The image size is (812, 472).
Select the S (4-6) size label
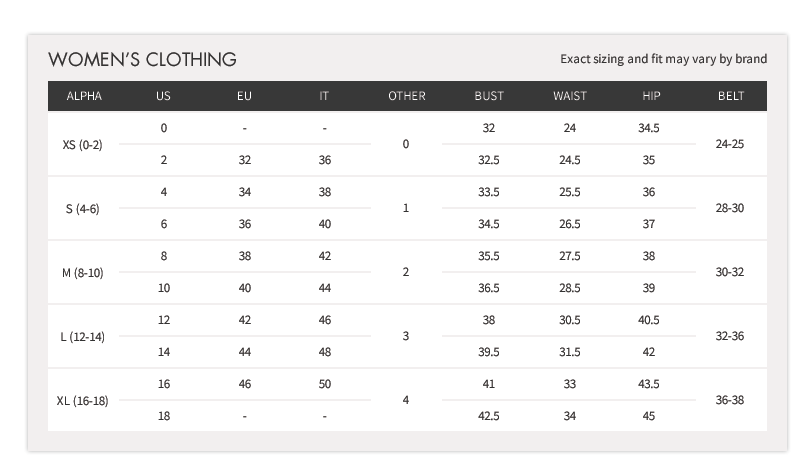[83, 208]
